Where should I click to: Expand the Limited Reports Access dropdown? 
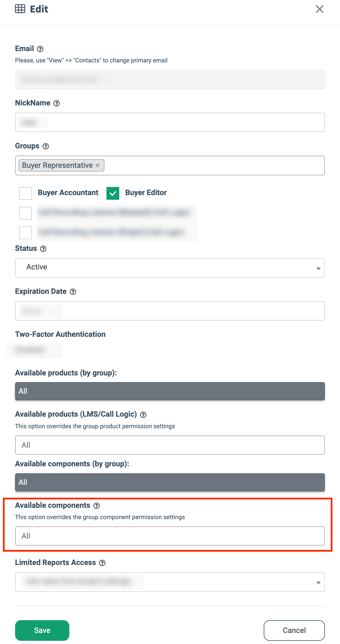[170, 582]
